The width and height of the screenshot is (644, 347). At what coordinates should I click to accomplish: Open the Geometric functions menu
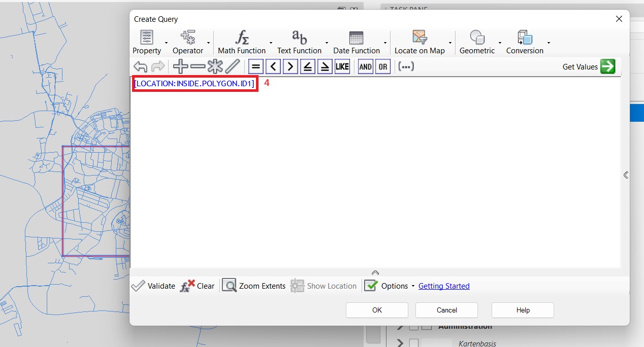[x=477, y=42]
